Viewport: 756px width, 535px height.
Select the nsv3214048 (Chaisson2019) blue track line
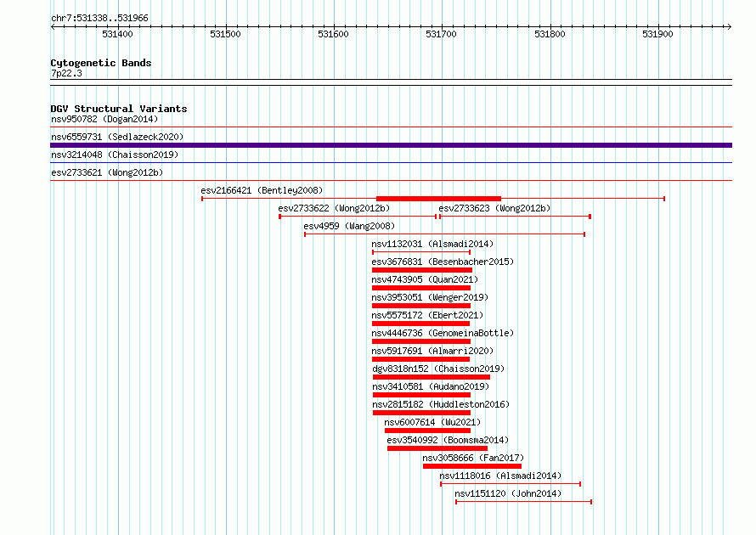pos(391,163)
